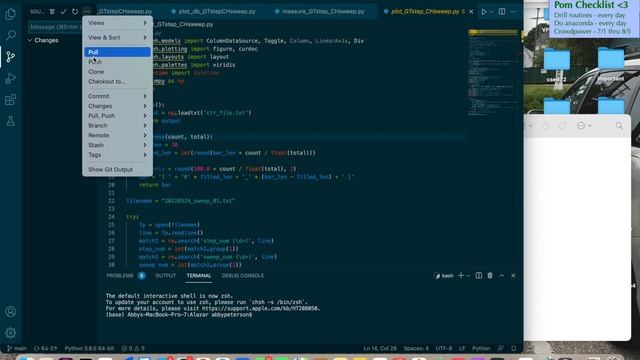Open the Run and Debug view icon
The width and height of the screenshot is (640, 360).
pyautogui.click(x=11, y=78)
